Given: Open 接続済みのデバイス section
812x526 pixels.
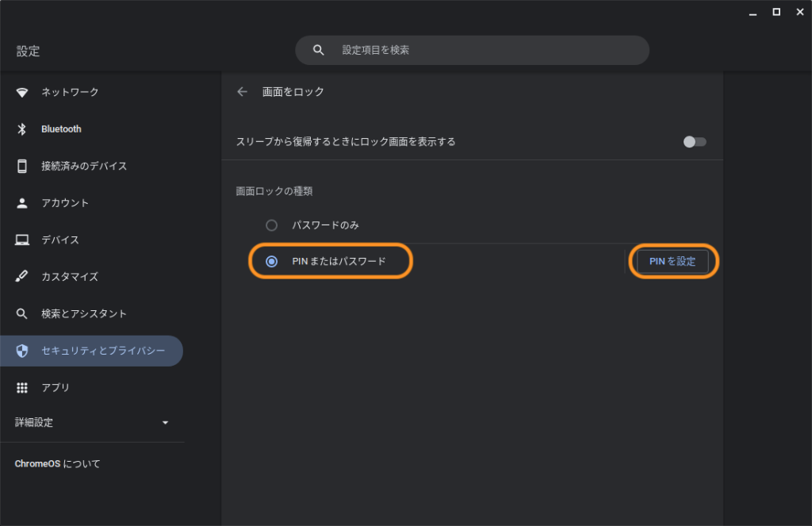Looking at the screenshot, I should pyautogui.click(x=84, y=166).
